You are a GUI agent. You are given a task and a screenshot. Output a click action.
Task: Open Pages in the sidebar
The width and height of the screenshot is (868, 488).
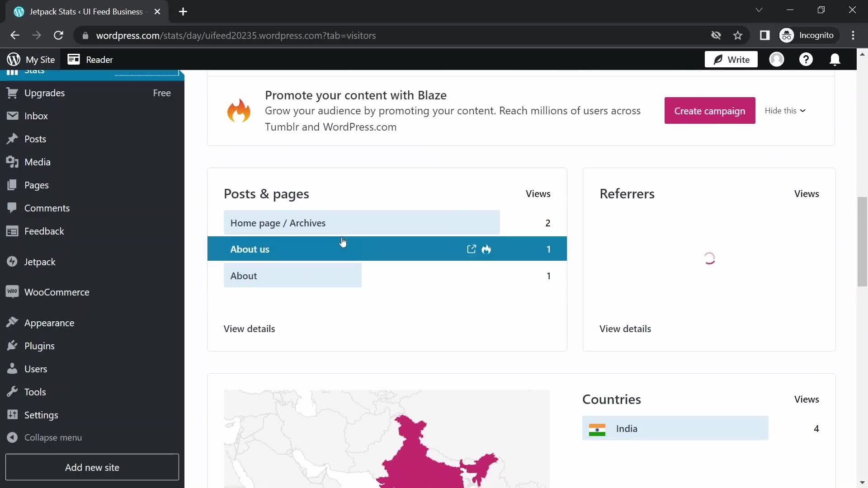tap(92, 185)
